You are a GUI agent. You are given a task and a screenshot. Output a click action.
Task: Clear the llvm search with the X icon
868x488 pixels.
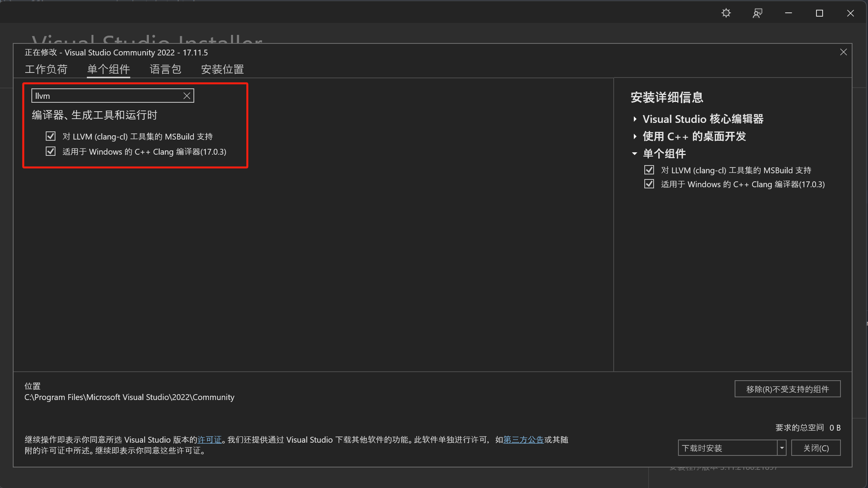coord(186,95)
